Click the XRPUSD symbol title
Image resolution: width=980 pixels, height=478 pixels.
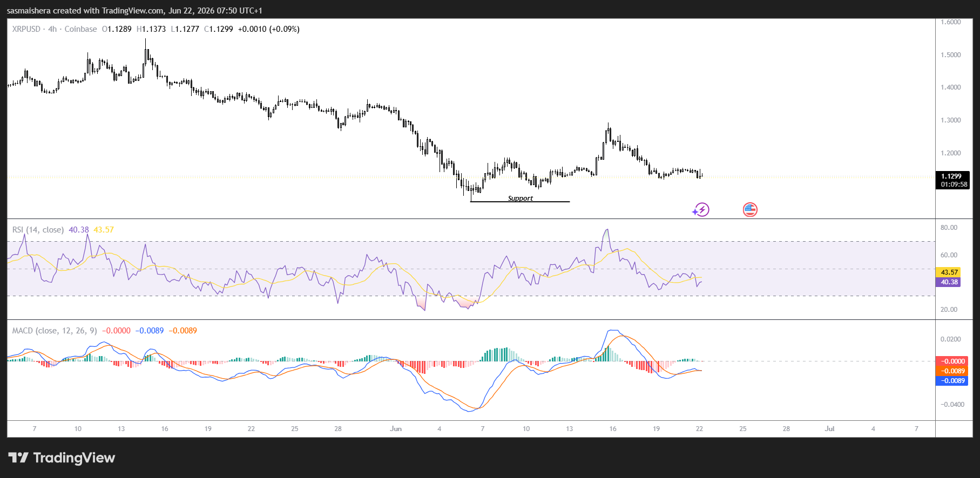tap(26, 29)
